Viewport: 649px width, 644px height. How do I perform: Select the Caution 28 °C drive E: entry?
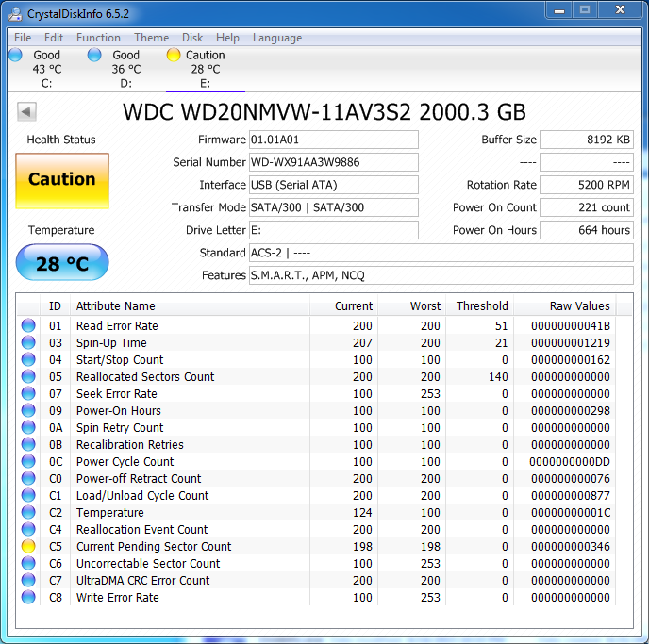pyautogui.click(x=206, y=69)
